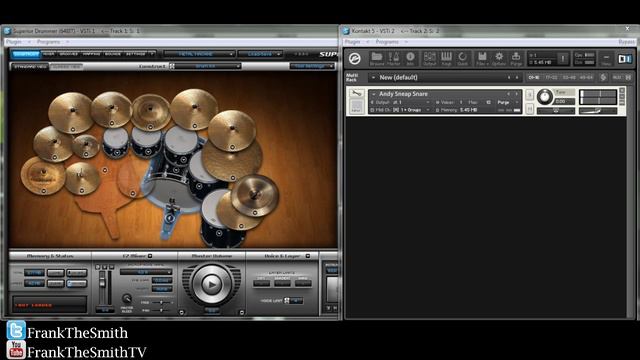The image size is (640, 360).
Task: Click the AUX button in Multi Rack header
Action: 617,77
